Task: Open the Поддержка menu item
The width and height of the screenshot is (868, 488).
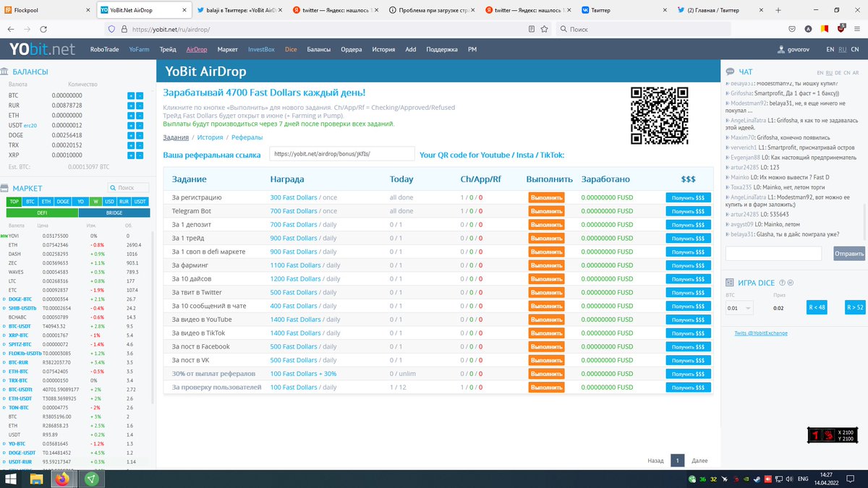Action: point(441,50)
